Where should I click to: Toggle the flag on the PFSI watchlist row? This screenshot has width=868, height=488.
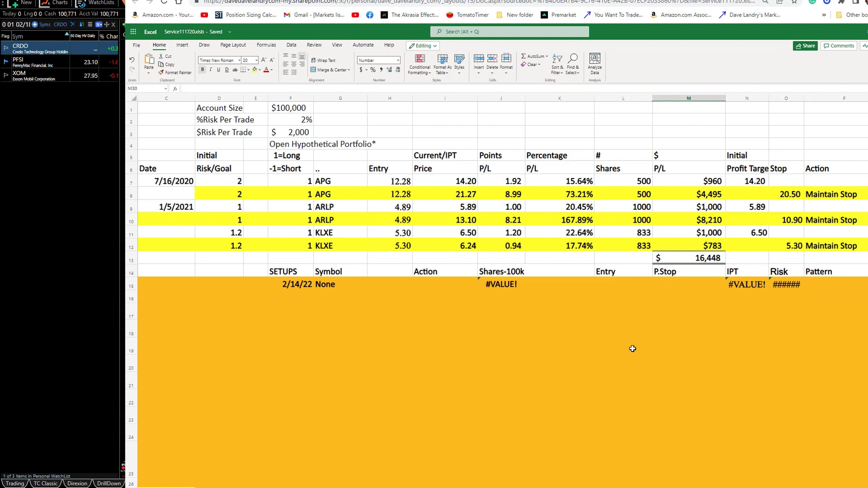click(6, 62)
